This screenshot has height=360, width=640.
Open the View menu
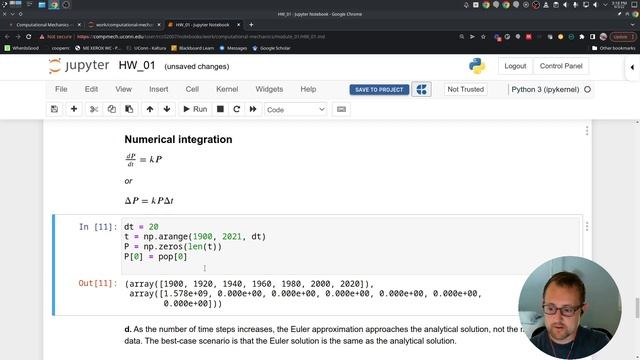point(123,89)
